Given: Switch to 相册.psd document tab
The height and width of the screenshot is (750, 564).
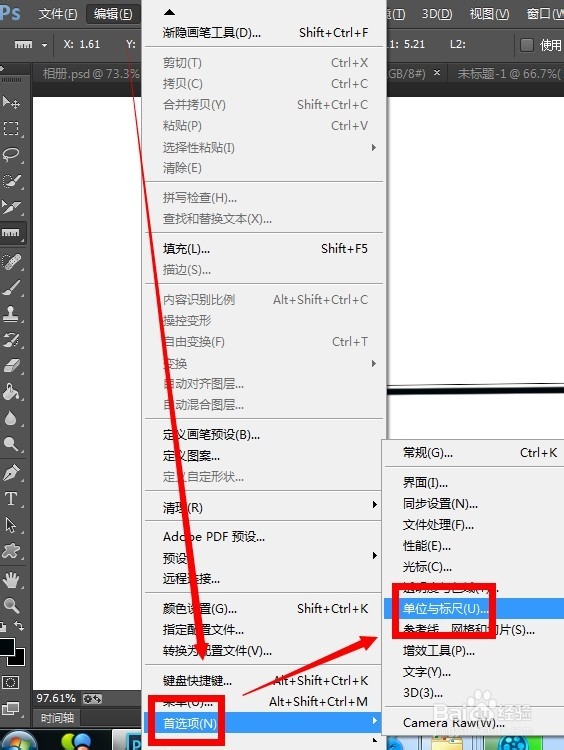Looking at the screenshot, I should (88, 74).
